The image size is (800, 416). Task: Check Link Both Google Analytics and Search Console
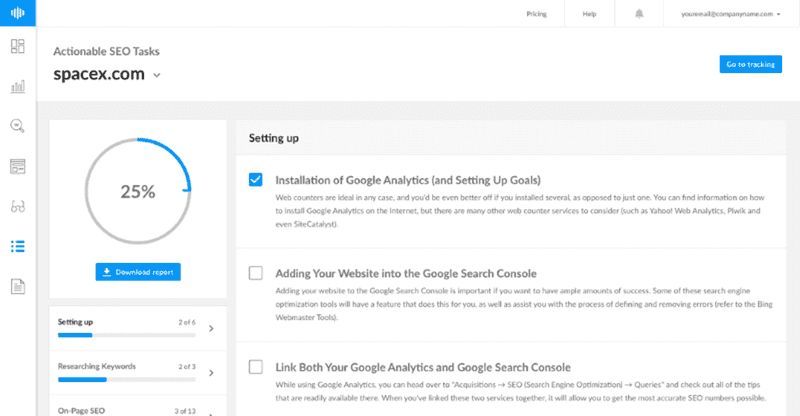pos(255,366)
